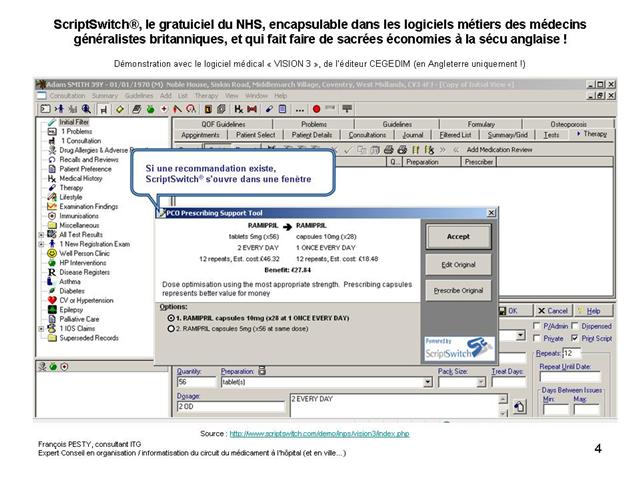The image size is (640, 480).
Task: Click the red bowtie toolbar icon
Action: point(252,109)
